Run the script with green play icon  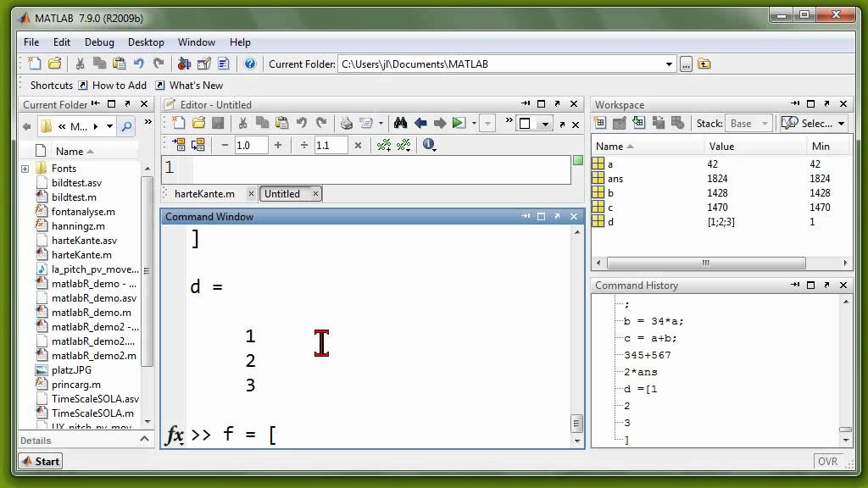(459, 123)
